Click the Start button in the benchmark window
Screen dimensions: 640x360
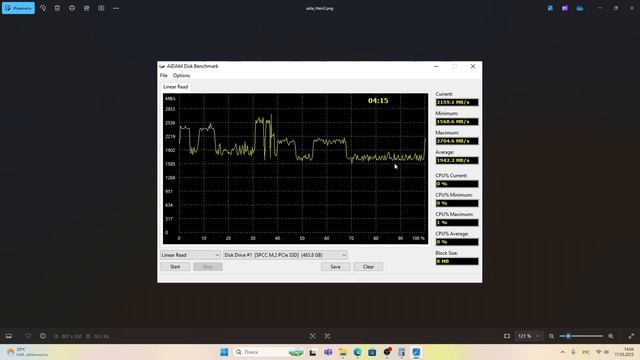175,267
